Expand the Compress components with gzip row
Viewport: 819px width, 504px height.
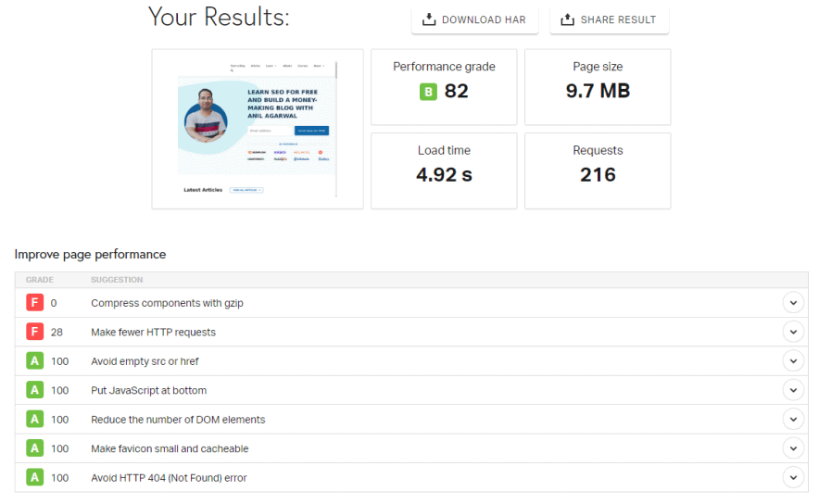tap(792, 303)
